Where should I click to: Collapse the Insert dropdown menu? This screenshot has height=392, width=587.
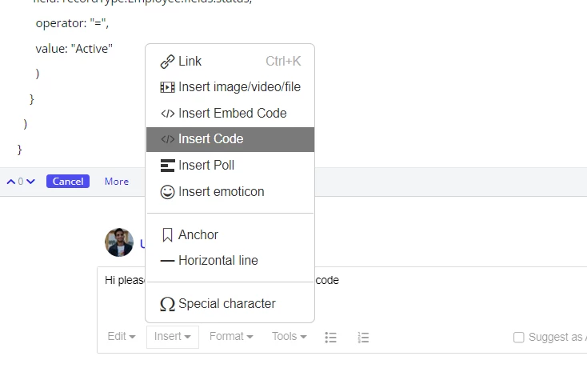click(173, 337)
